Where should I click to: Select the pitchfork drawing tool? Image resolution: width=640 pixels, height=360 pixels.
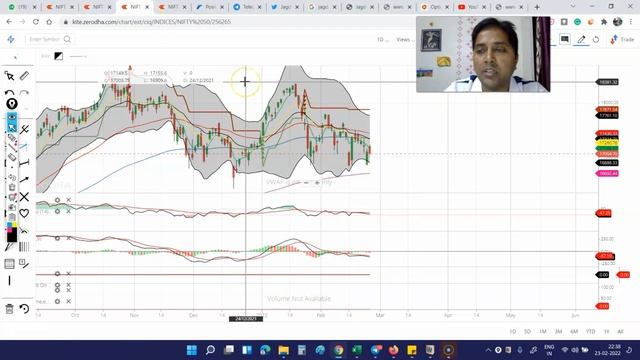tap(24, 130)
